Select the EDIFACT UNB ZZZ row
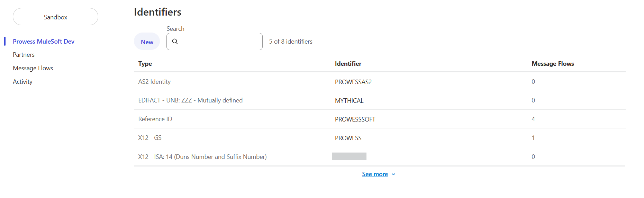The image size is (644, 198). (190, 100)
